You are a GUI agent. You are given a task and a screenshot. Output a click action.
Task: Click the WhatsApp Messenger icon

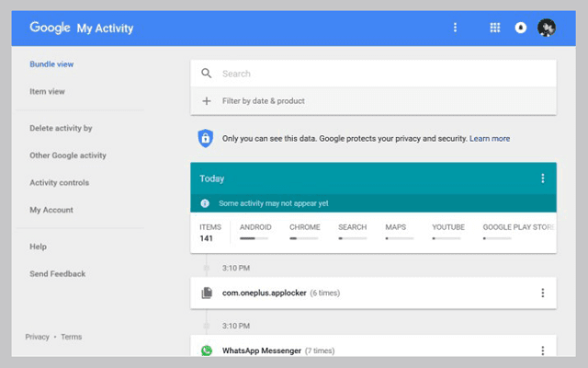tap(207, 351)
